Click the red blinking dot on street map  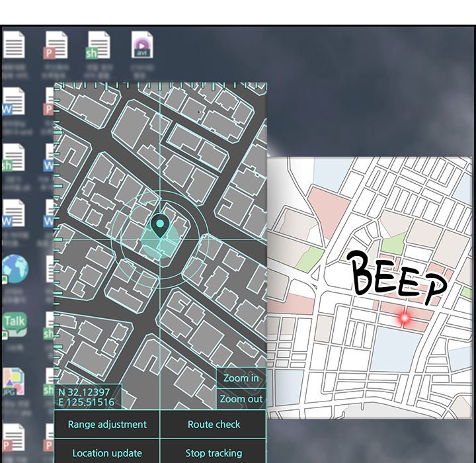point(404,318)
